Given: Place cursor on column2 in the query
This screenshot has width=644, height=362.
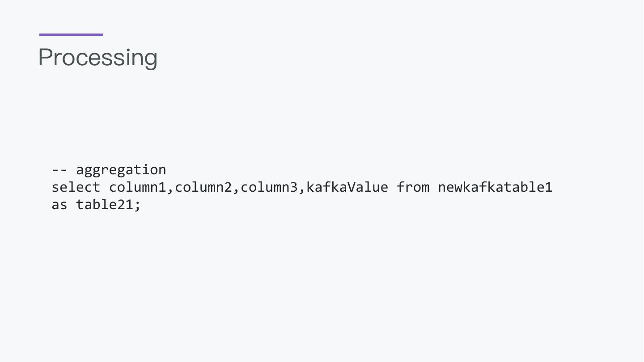Looking at the screenshot, I should pos(203,187).
